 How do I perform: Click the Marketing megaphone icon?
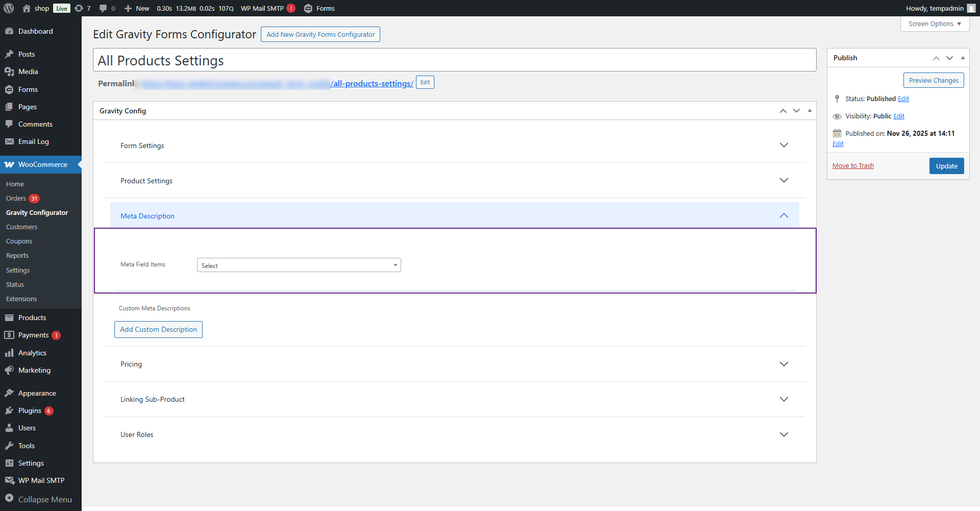coord(9,370)
